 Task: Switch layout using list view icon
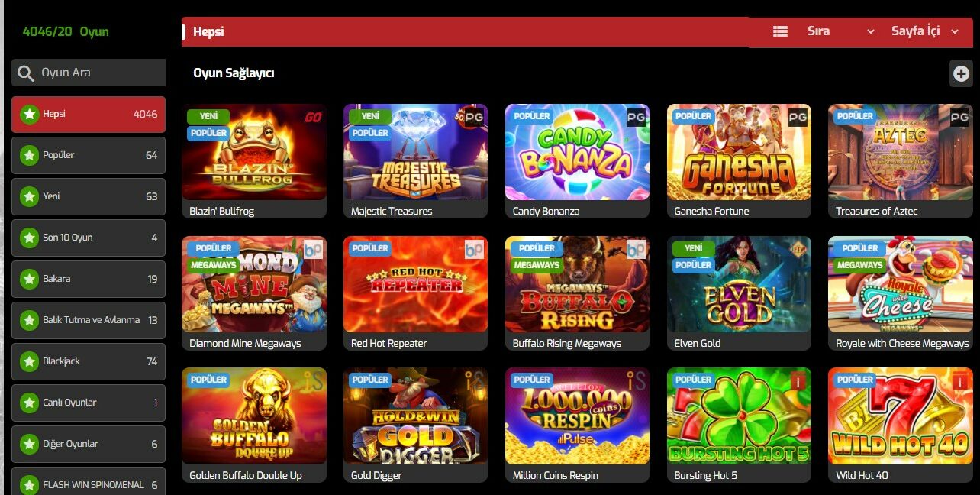tap(780, 31)
